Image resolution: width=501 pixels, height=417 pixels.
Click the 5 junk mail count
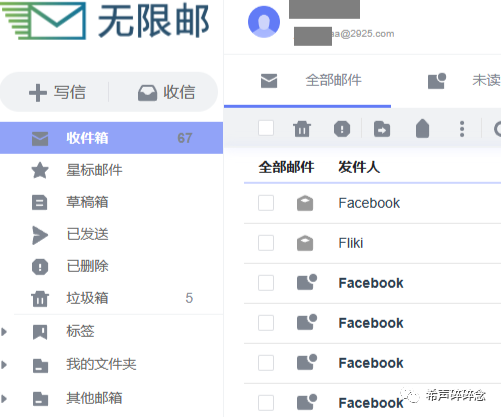(189, 298)
